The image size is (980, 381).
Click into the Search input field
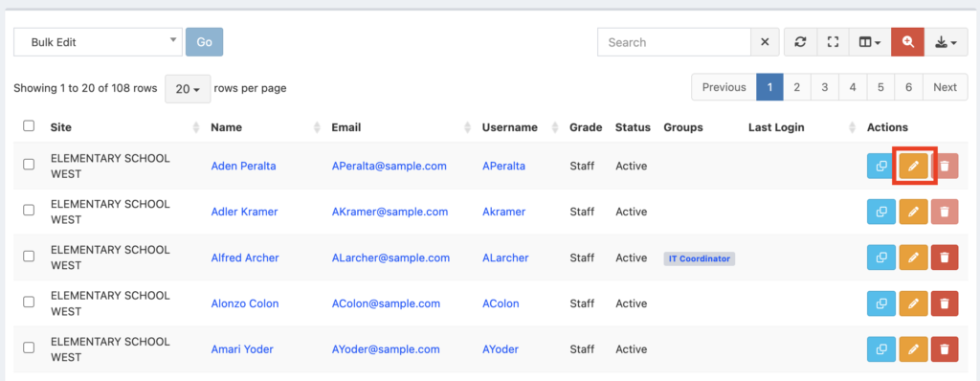point(674,42)
